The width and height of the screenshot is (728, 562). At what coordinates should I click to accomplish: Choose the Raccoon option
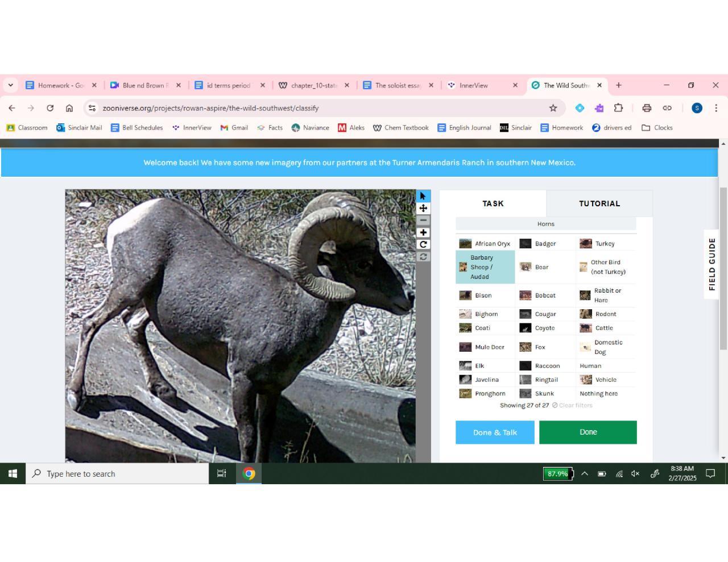545,366
